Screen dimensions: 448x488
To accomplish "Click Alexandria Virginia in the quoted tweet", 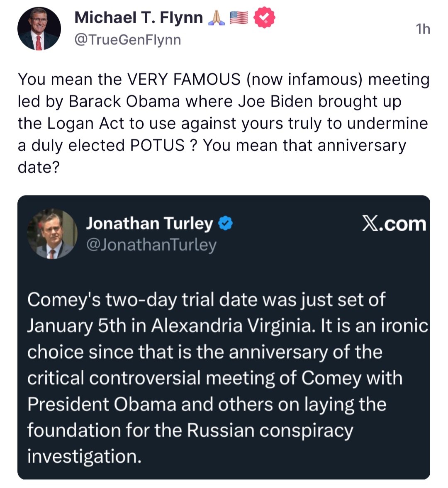I will [x=231, y=326].
